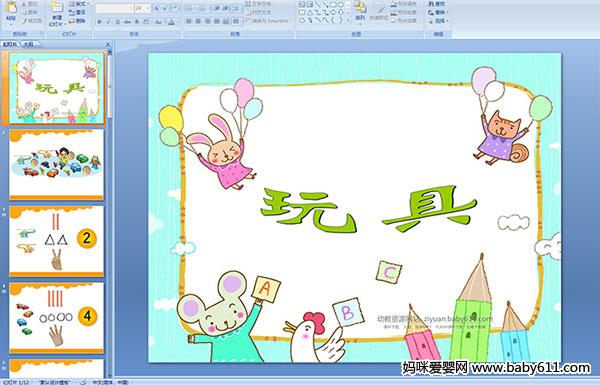Click the Reset slide icon
The image size is (600, 385).
(x=72, y=12)
